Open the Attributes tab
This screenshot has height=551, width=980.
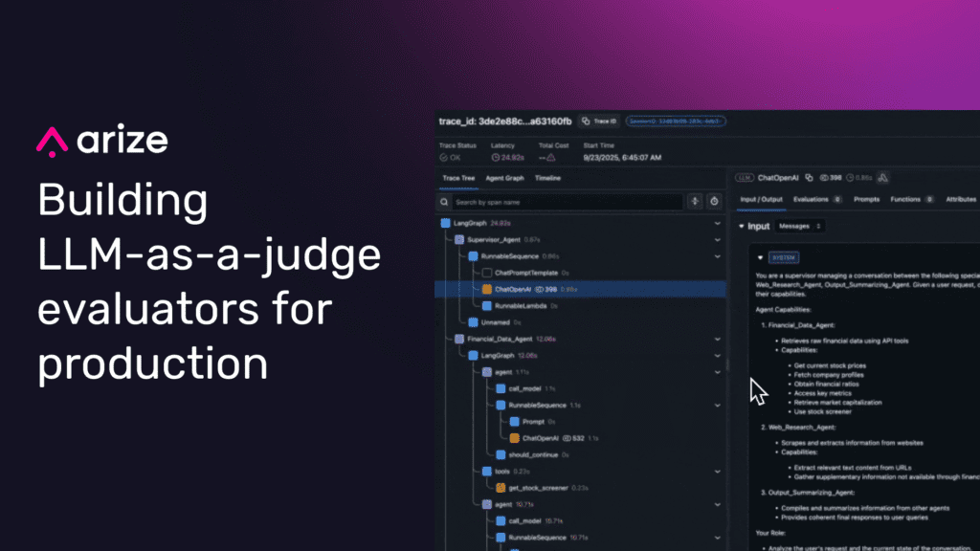961,199
